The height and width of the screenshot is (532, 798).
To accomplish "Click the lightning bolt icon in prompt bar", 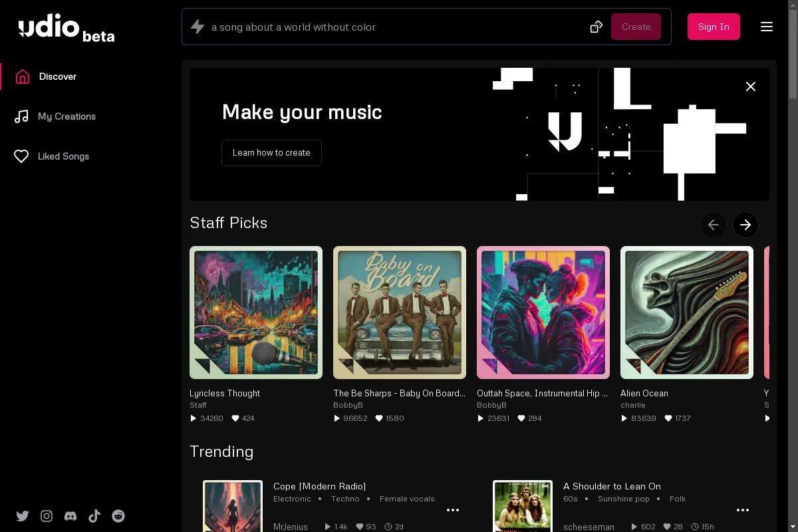I will pyautogui.click(x=198, y=27).
